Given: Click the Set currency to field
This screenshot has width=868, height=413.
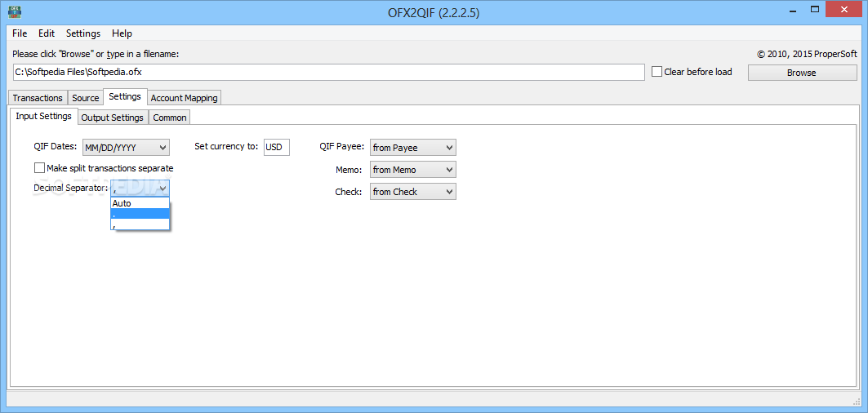Looking at the screenshot, I should [276, 147].
